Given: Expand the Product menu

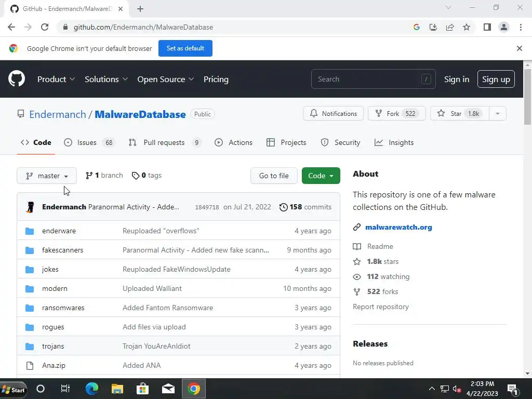Looking at the screenshot, I should click(x=56, y=79).
